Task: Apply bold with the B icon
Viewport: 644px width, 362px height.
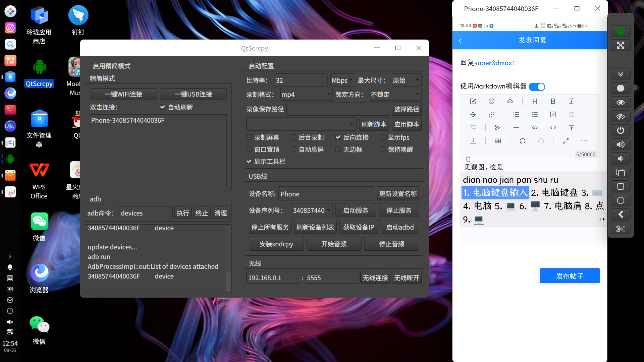Action: tap(553, 101)
